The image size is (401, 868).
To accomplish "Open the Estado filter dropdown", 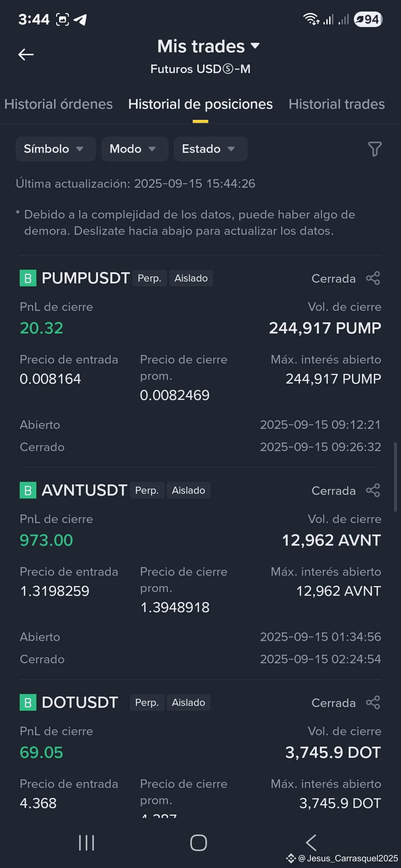I will (211, 149).
